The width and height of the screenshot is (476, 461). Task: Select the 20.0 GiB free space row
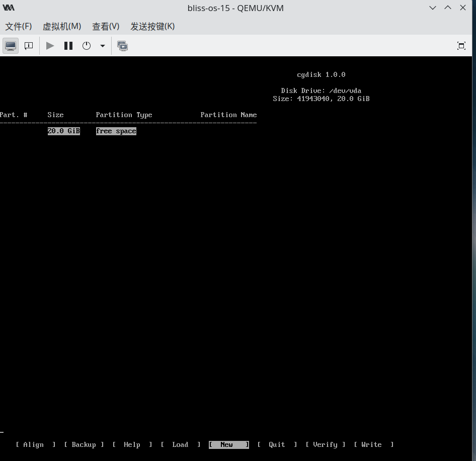pyautogui.click(x=92, y=131)
